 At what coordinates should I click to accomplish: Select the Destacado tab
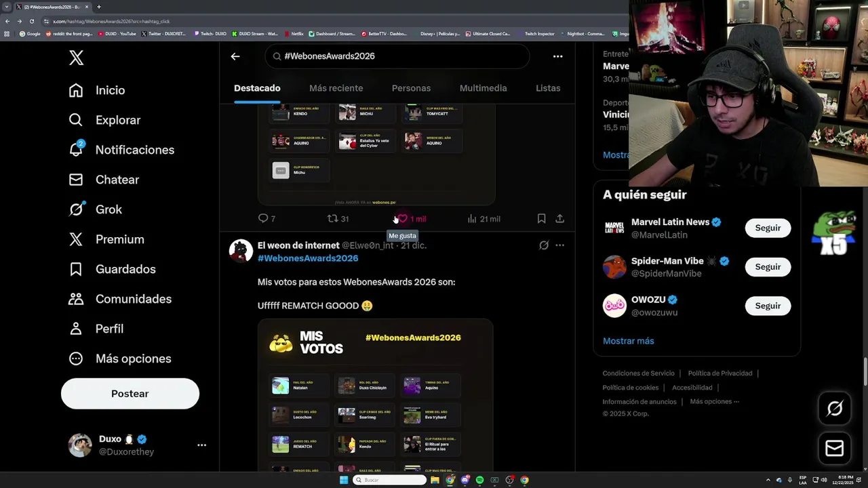257,88
